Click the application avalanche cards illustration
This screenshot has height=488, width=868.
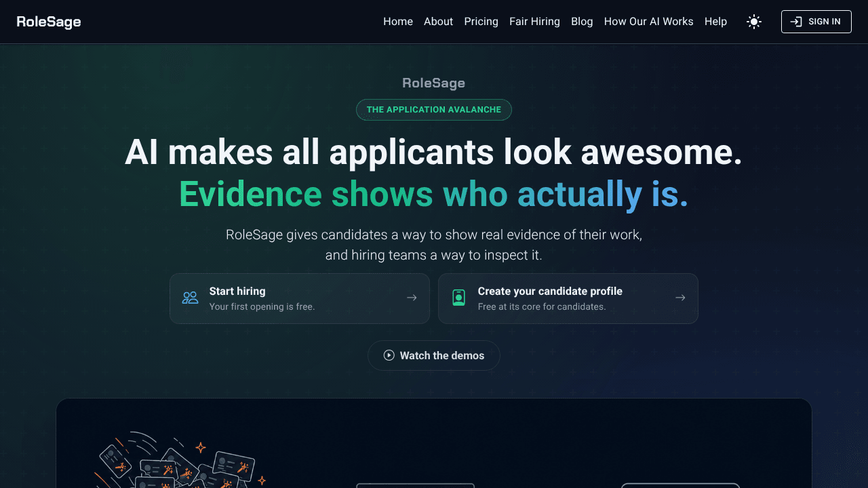[180, 461]
